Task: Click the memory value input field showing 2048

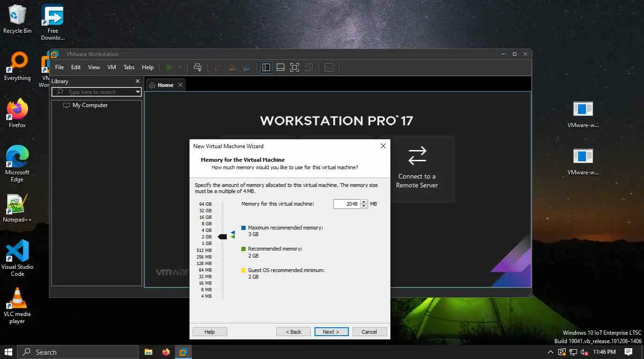Action: pos(346,204)
